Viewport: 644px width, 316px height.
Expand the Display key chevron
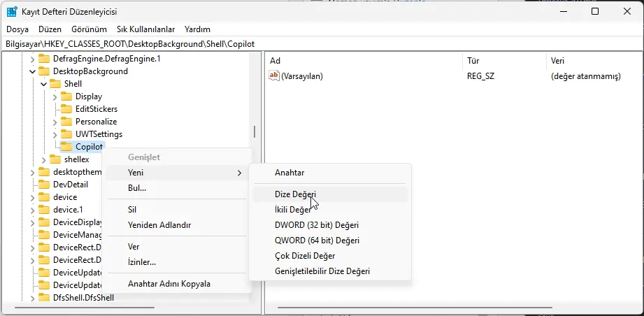[55, 96]
